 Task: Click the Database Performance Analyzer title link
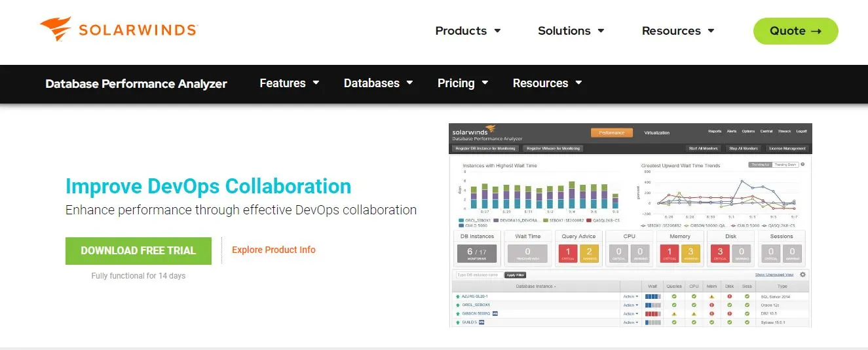coord(136,83)
